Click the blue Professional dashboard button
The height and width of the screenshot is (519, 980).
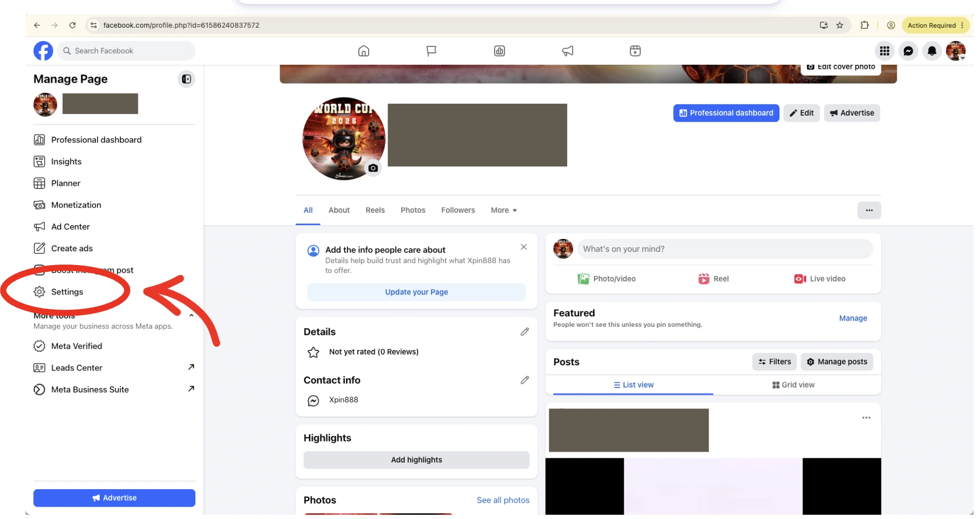pos(725,113)
